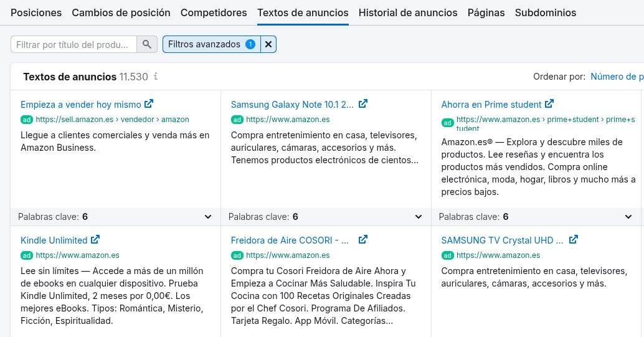644x337 pixels.
Task: Open external link icon for Freidora de Aire COSORI
Action: pyautogui.click(x=363, y=240)
